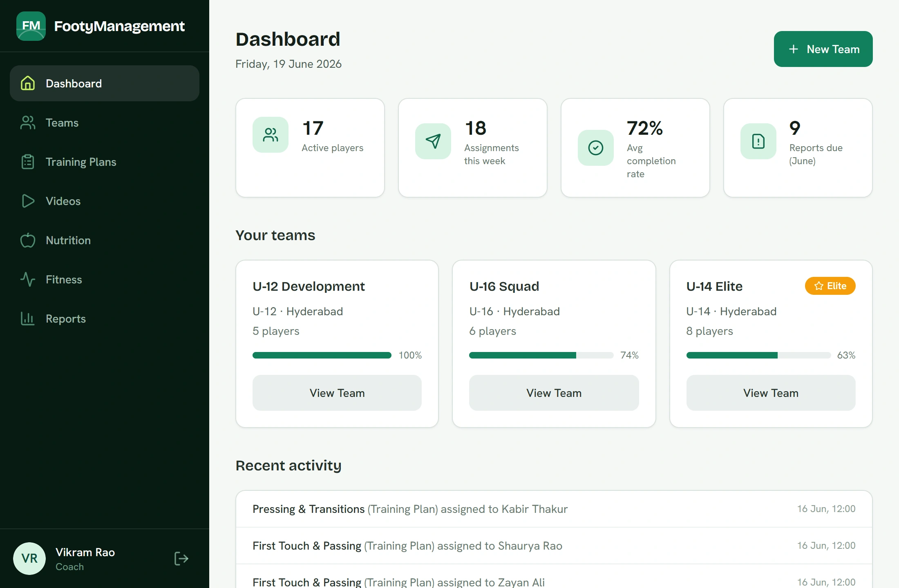View Team for U-14 Elite
This screenshot has height=588, width=899.
771,393
